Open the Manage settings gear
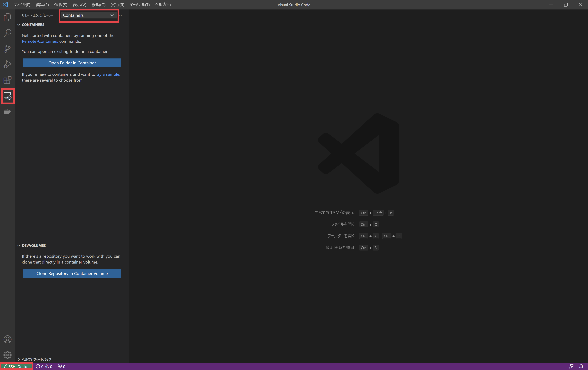The height and width of the screenshot is (370, 588). click(x=7, y=355)
